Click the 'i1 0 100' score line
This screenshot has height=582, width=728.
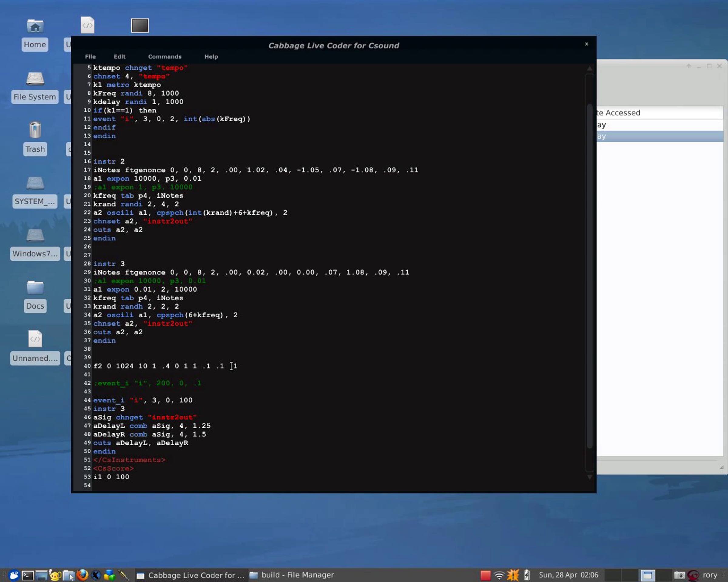point(111,477)
